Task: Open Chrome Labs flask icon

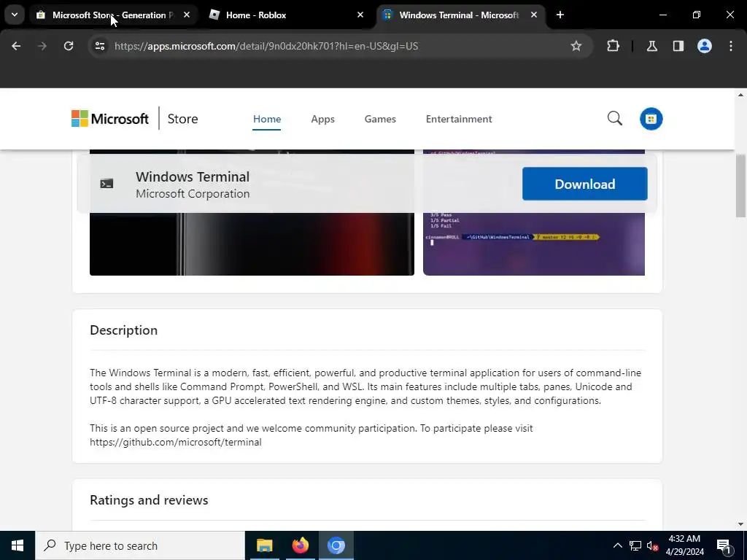Action: (651, 46)
